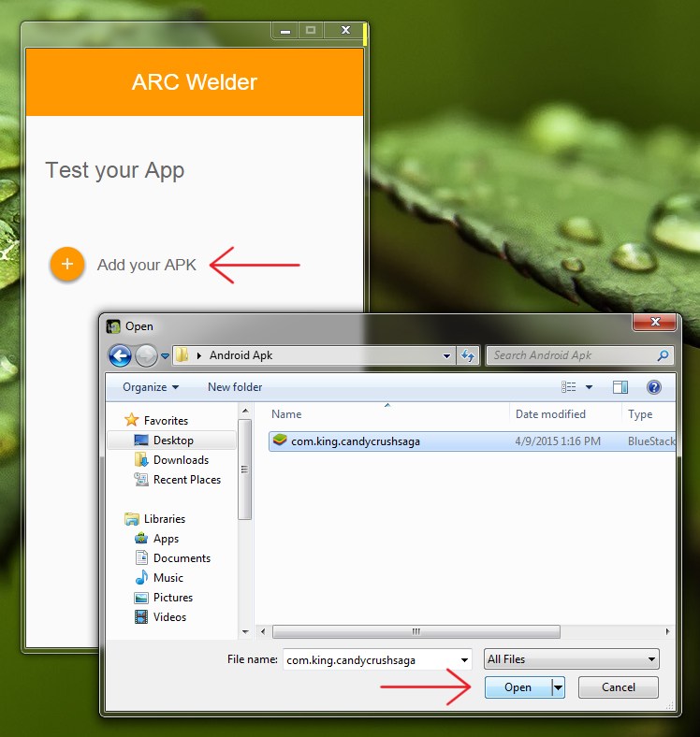
Task: Toggle the preview pane icon
Action: pyautogui.click(x=620, y=387)
